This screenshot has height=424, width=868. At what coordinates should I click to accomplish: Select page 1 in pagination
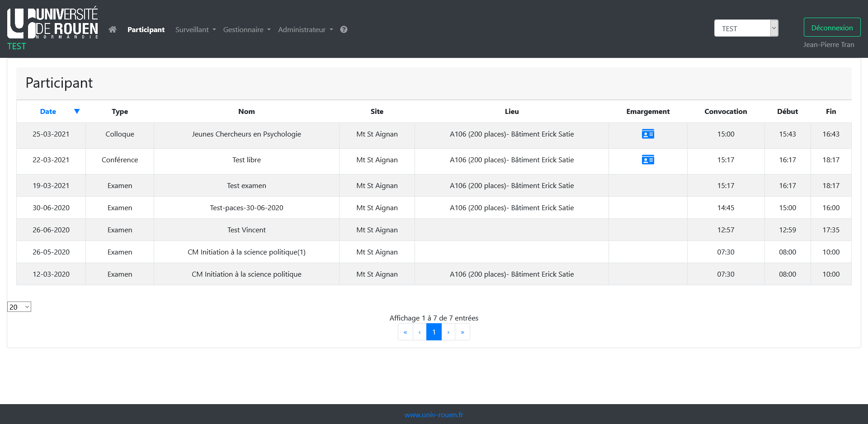tap(434, 332)
